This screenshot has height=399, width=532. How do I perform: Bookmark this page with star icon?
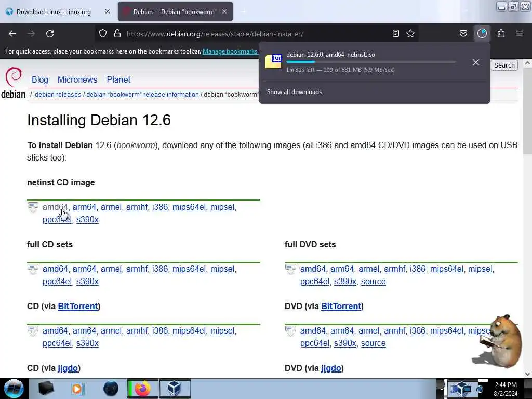click(410, 34)
